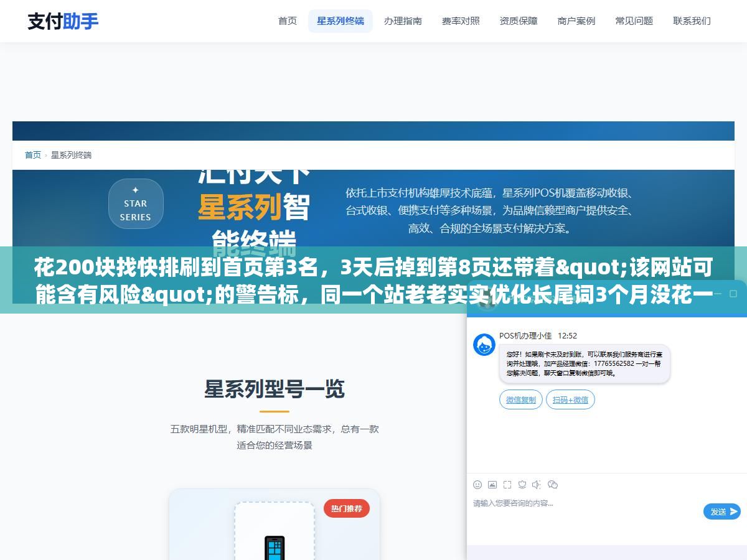The width and height of the screenshot is (747, 560).
Task: Click the 支付助手 site logo
Action: pos(63,21)
